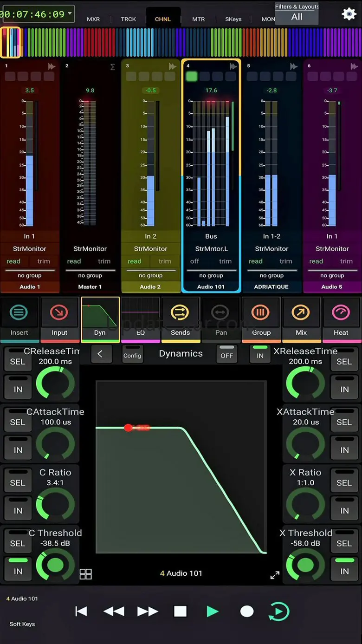Toggle the Dynamics OFF switch
The height and width of the screenshot is (644, 362).
(226, 354)
